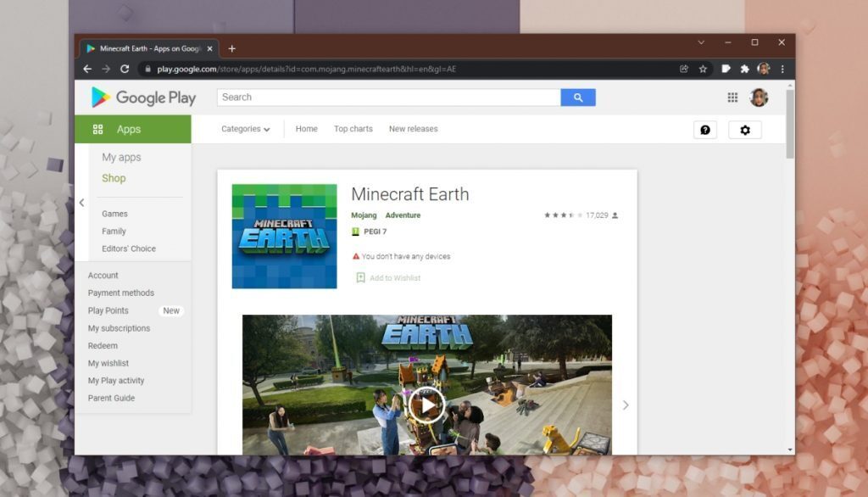This screenshot has width=868, height=497.
Task: Expand the next screenshot chevron
Action: tap(626, 405)
